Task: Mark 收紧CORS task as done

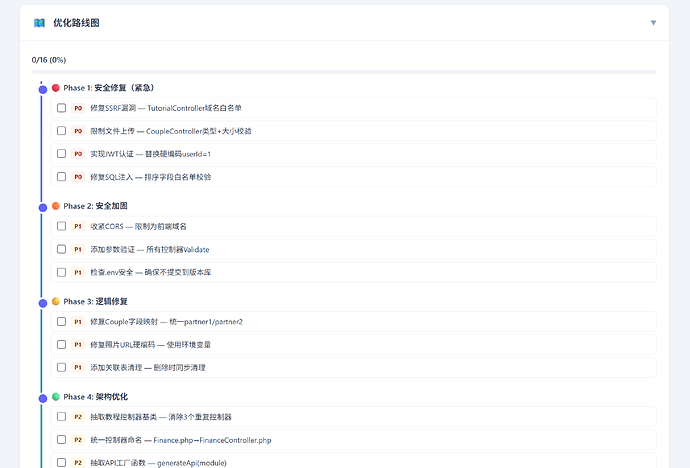Action: tap(62, 226)
